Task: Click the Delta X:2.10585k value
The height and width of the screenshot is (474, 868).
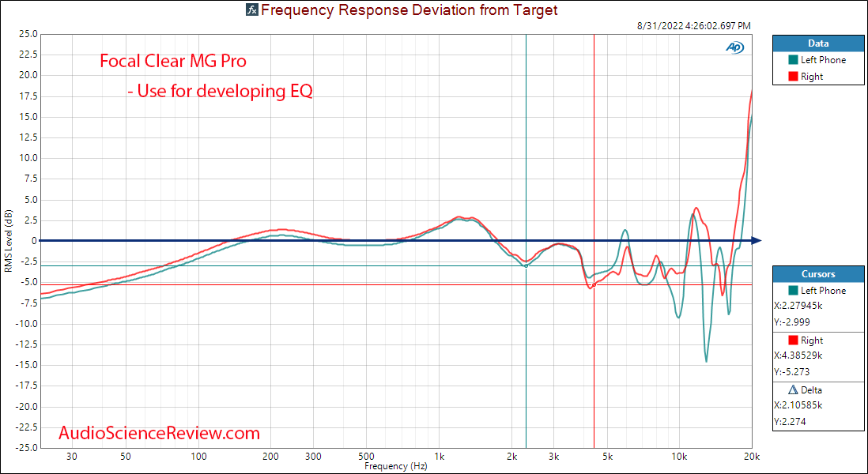Action: (x=798, y=404)
